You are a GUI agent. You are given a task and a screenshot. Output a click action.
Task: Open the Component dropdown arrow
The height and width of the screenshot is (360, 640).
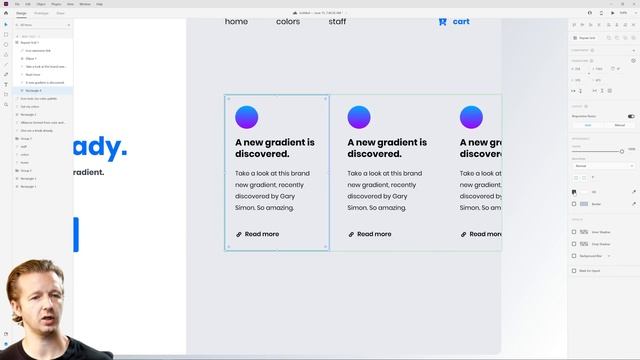coord(633,50)
